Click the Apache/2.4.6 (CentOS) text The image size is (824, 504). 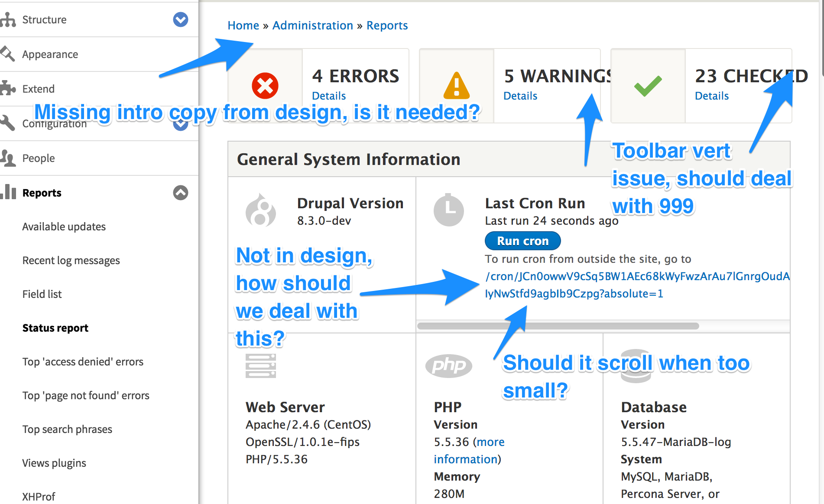308,424
